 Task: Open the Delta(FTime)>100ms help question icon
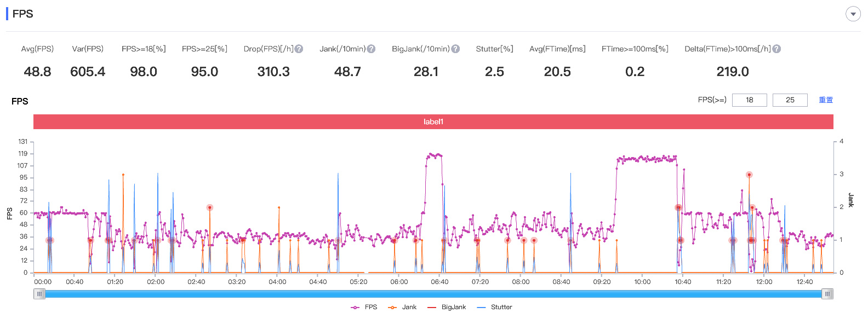coord(776,49)
